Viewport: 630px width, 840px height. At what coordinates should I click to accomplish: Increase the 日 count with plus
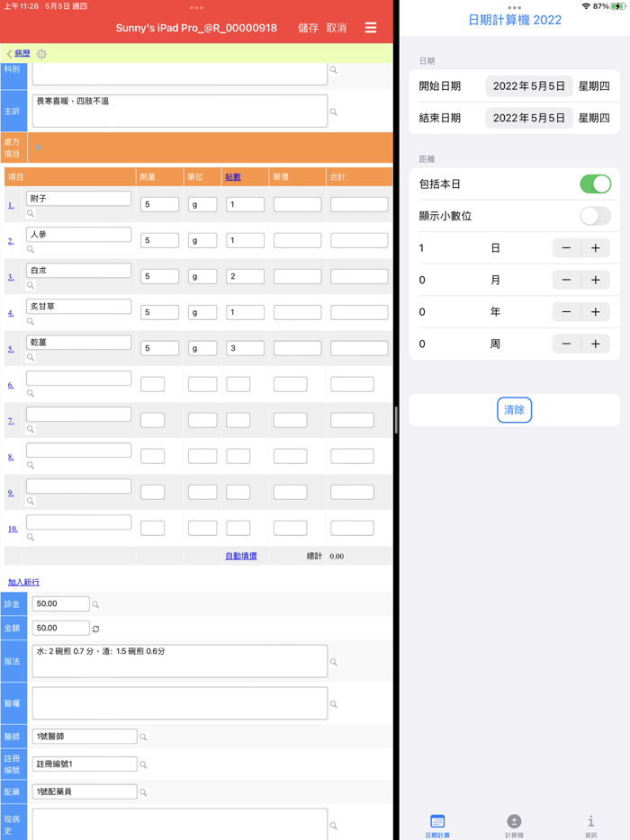pyautogui.click(x=596, y=248)
